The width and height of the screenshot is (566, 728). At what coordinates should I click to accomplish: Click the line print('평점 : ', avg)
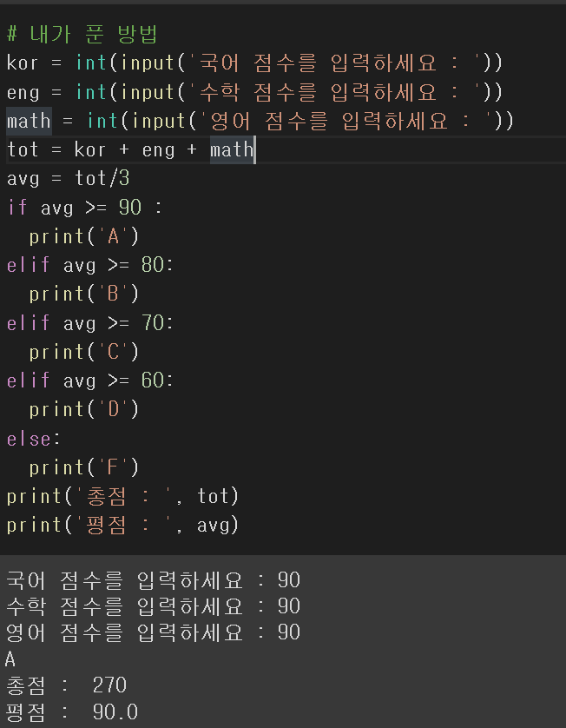pos(123,525)
